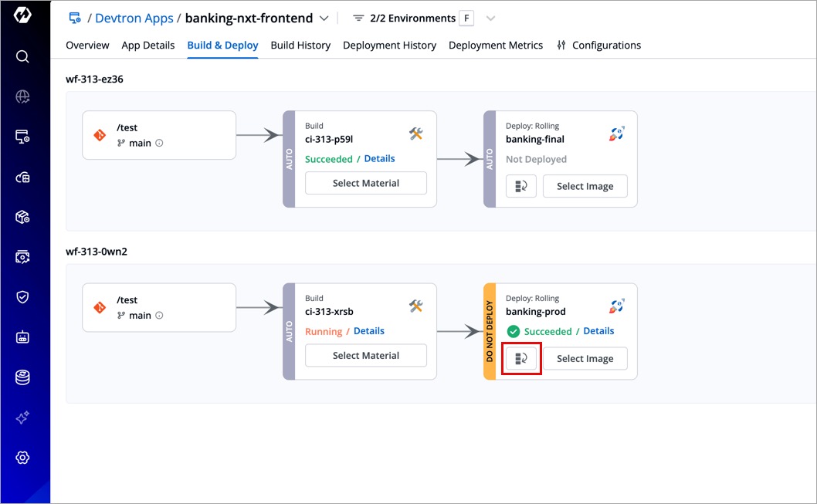Open the 2/2 Environments filter
This screenshot has height=504, width=817.
click(404, 19)
